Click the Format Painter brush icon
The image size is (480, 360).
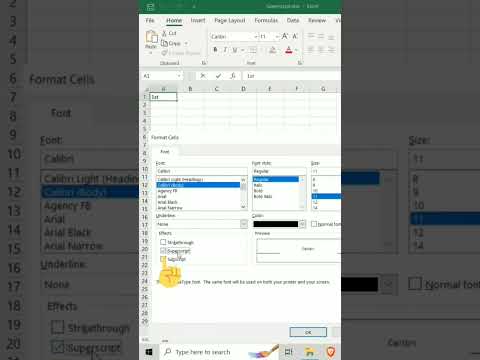pos(164,53)
